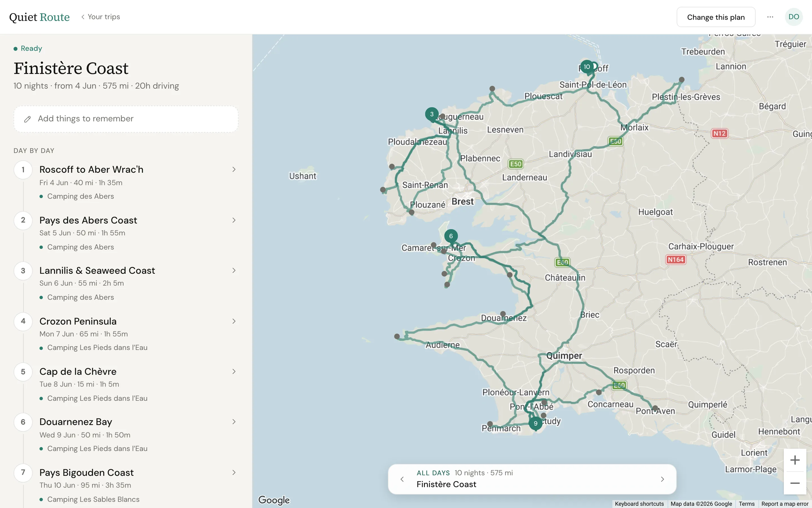The width and height of the screenshot is (812, 508).
Task: Go to next day in map card
Action: (x=662, y=479)
